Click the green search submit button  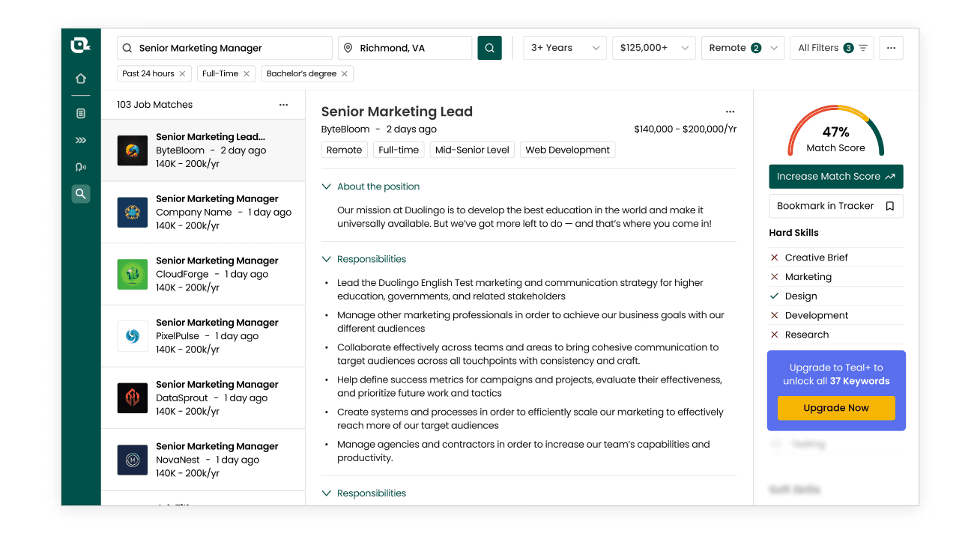coord(490,48)
